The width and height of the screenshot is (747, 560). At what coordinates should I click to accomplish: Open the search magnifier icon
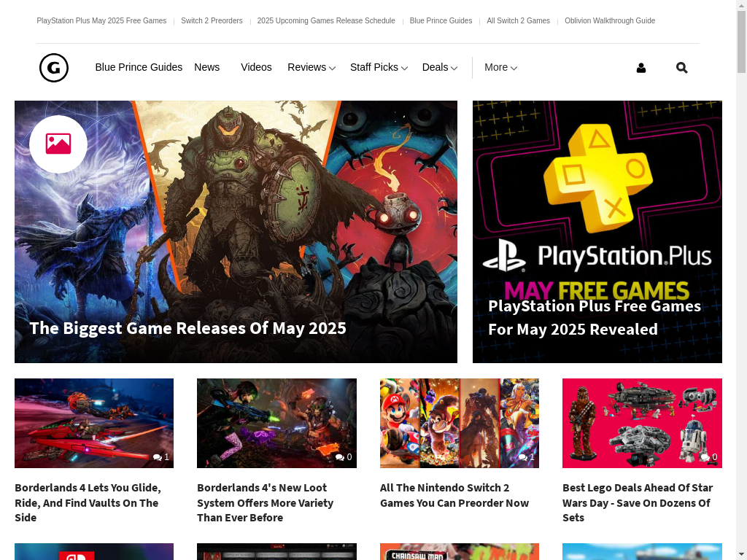682,68
